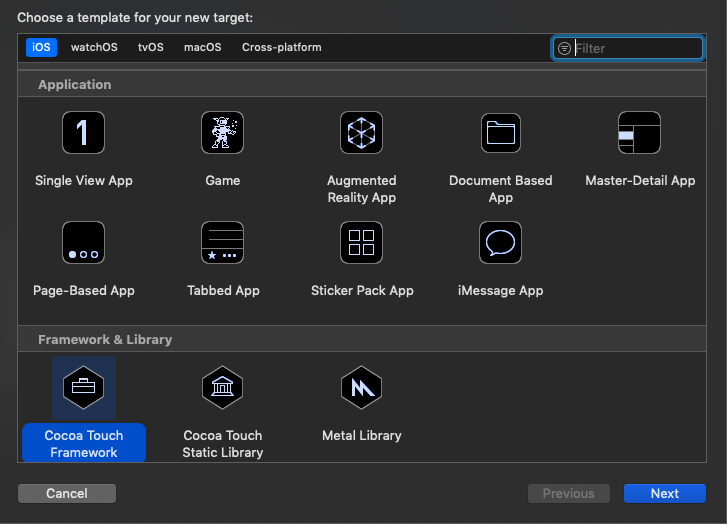Select the Cocoa Touch Static Library icon

(x=223, y=388)
